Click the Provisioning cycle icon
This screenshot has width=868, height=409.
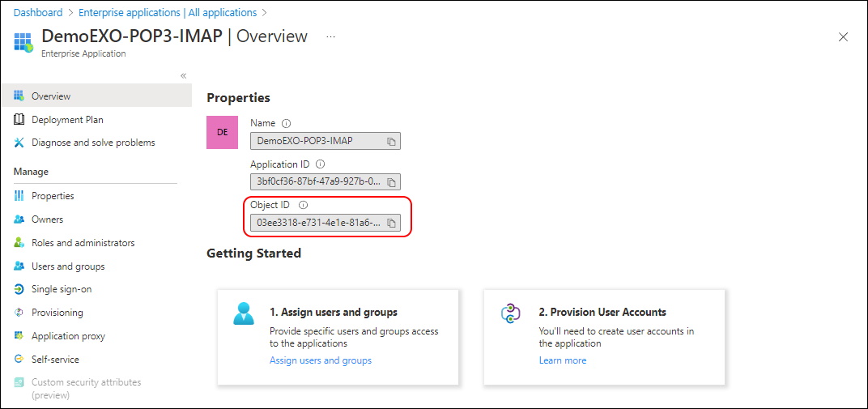(19, 312)
